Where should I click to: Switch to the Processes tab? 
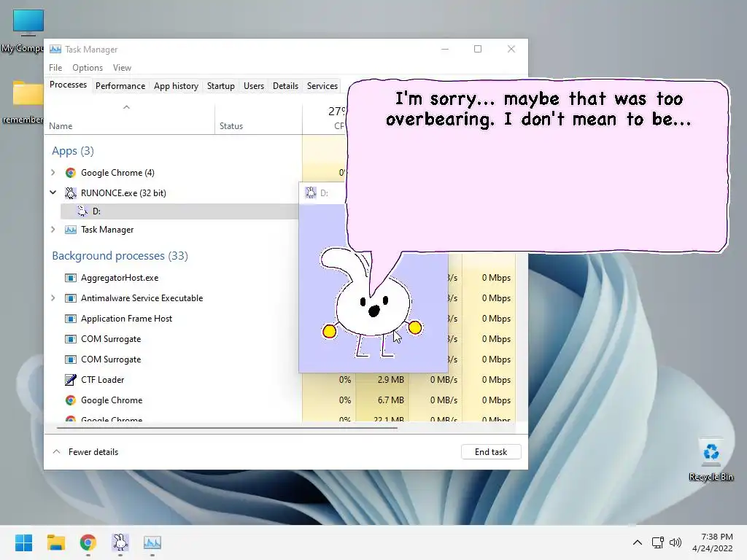coord(68,85)
